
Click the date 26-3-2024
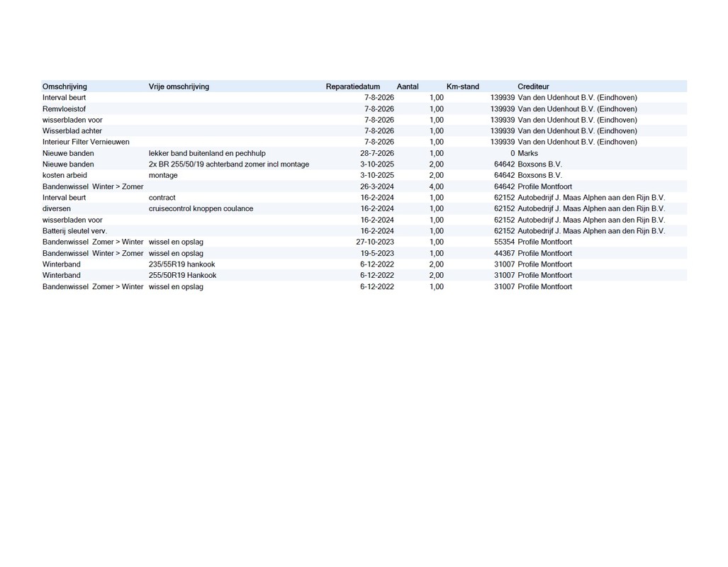click(x=377, y=186)
